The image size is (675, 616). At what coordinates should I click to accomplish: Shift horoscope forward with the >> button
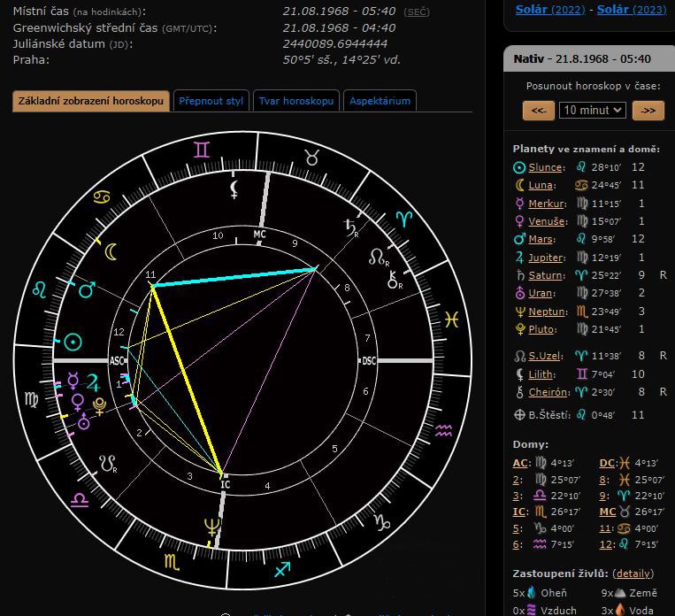coord(648,111)
